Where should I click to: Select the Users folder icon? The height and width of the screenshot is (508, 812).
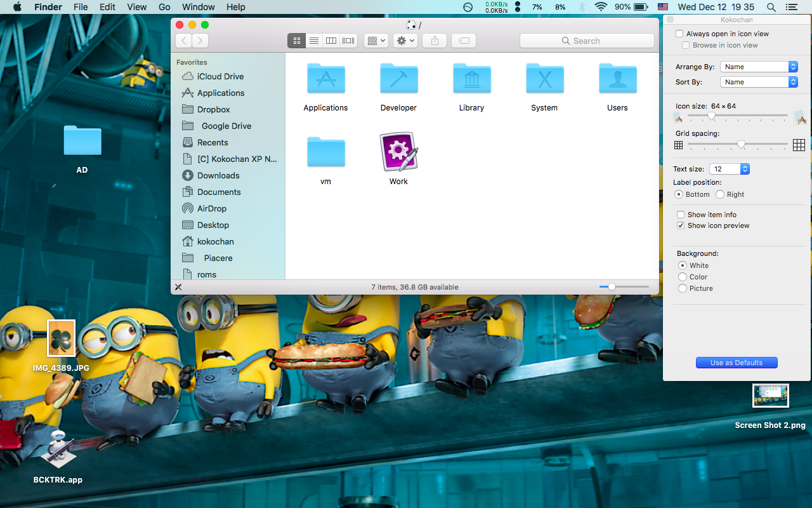coord(617,78)
